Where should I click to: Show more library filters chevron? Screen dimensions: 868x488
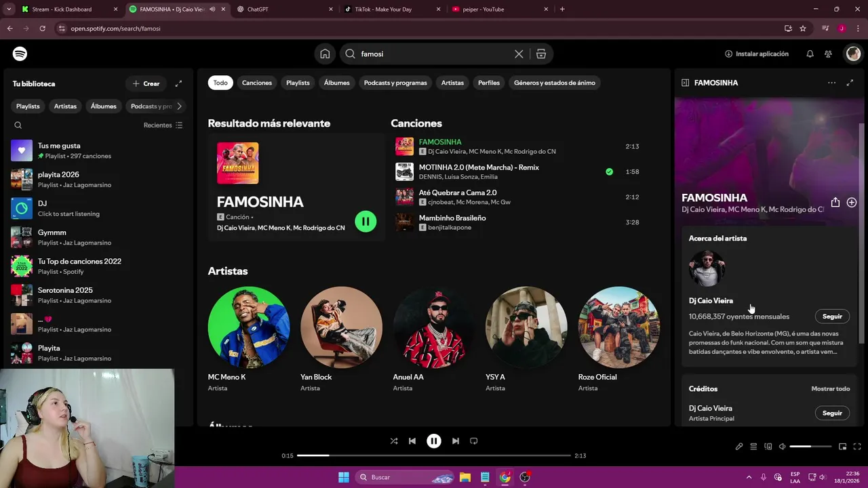[x=179, y=106]
